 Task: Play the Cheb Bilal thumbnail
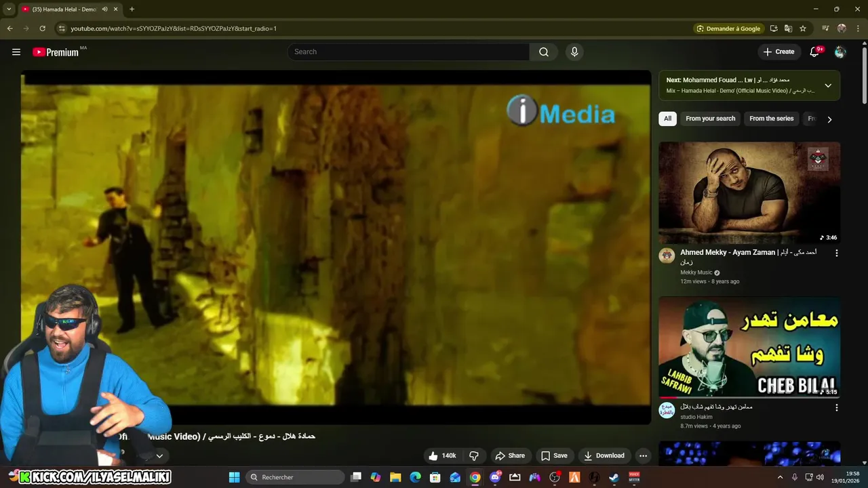749,347
